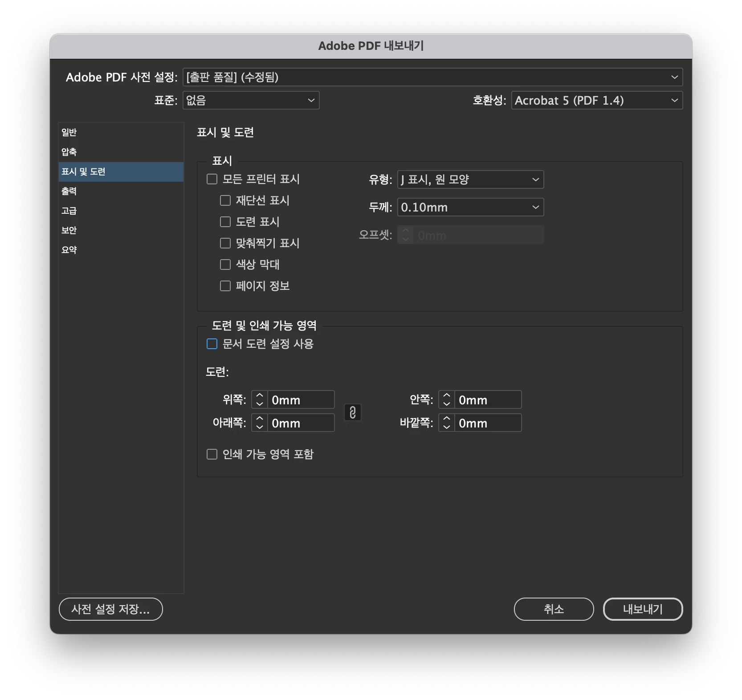Image resolution: width=742 pixels, height=700 pixels.
Task: Click the 아래쪽 bleed value field
Action: [x=301, y=423]
